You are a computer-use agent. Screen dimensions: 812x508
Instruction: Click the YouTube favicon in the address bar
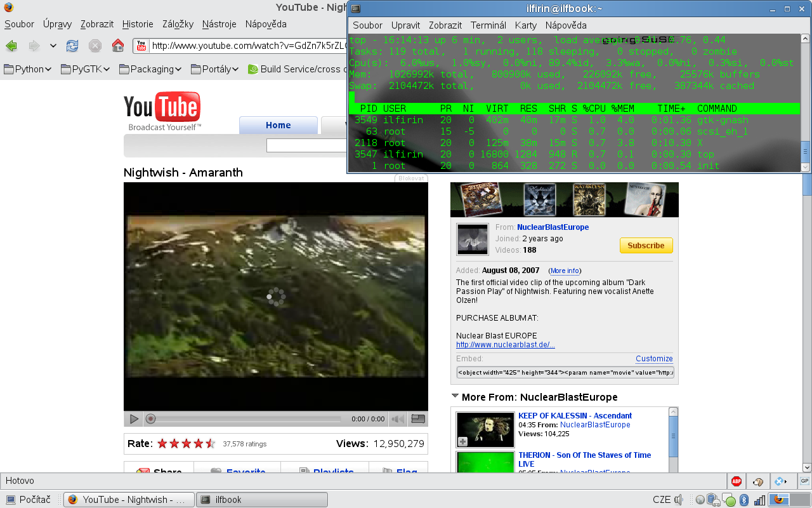tap(141, 46)
